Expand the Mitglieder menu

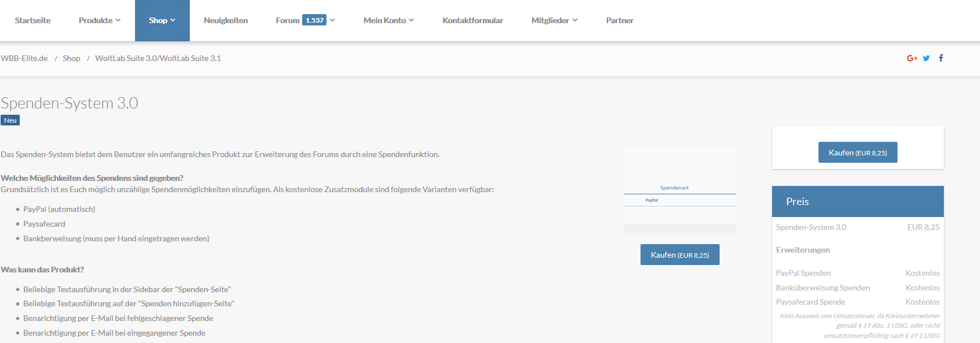click(x=554, y=20)
